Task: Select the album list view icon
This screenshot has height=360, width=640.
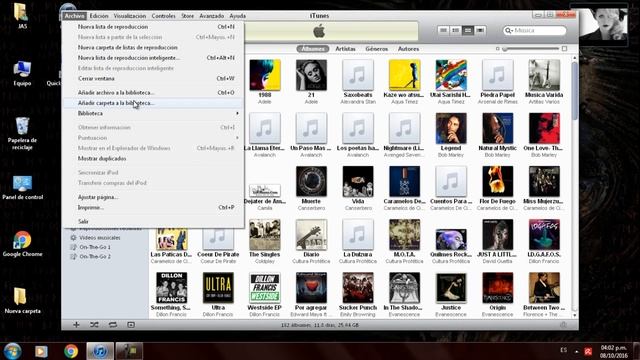Action: (x=456, y=30)
